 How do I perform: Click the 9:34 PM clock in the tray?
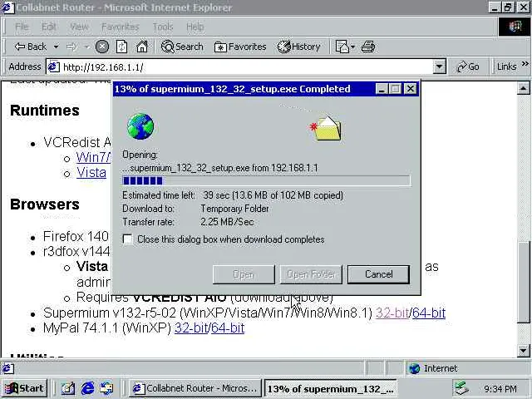(500, 389)
